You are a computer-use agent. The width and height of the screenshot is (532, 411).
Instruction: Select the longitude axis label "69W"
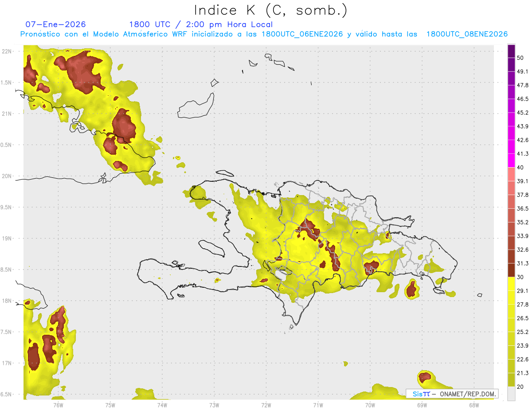pyautogui.click(x=422, y=405)
